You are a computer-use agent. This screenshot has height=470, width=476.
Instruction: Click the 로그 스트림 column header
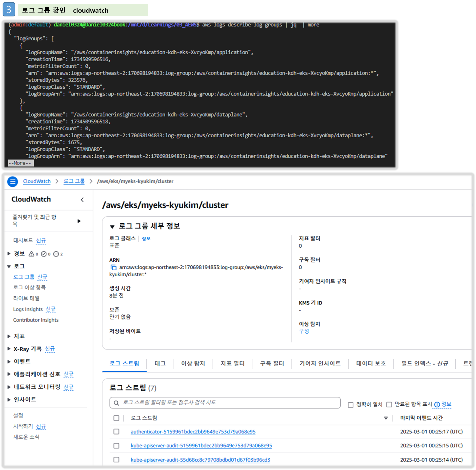[144, 418]
